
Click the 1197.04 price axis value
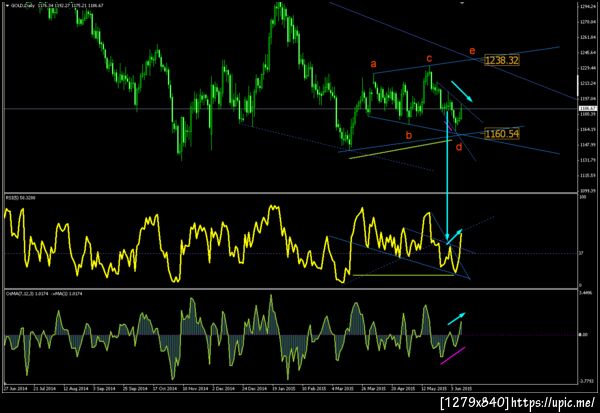[587, 98]
